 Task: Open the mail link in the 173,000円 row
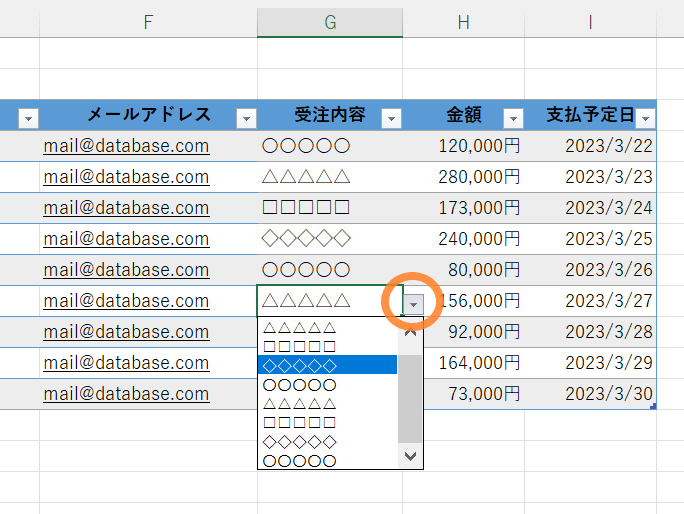click(126, 208)
